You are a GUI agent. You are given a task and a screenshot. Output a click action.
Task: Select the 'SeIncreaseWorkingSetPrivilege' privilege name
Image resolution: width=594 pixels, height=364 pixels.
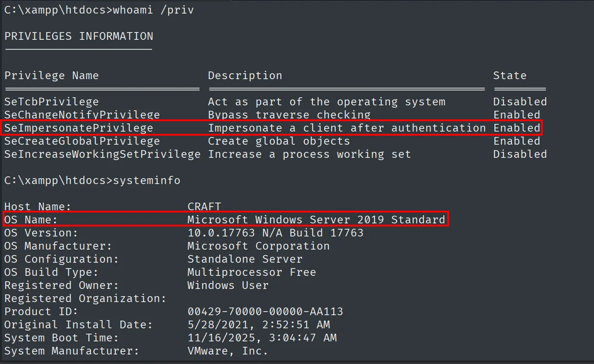102,154
